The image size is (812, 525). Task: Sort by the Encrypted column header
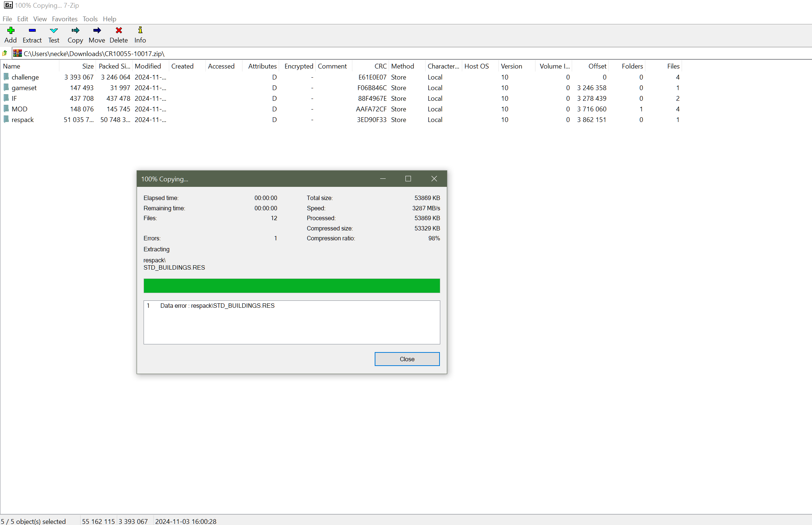[297, 66]
